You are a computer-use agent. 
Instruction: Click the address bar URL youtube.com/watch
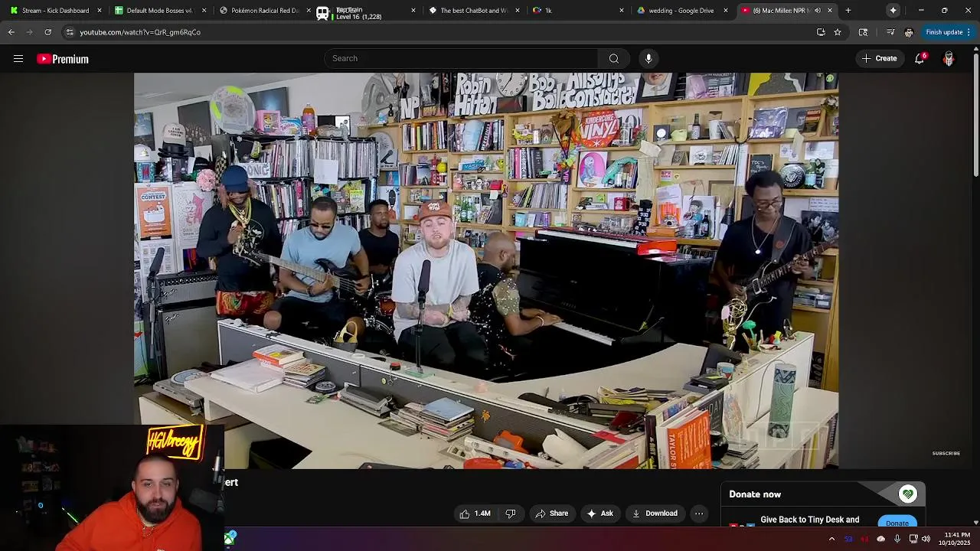[x=140, y=32]
